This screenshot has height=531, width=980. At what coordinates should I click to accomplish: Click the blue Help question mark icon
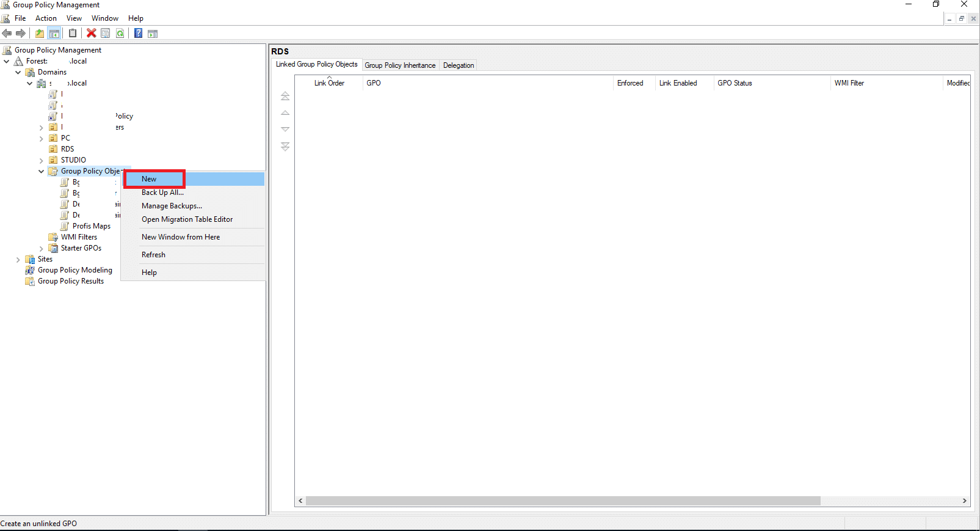tap(138, 33)
